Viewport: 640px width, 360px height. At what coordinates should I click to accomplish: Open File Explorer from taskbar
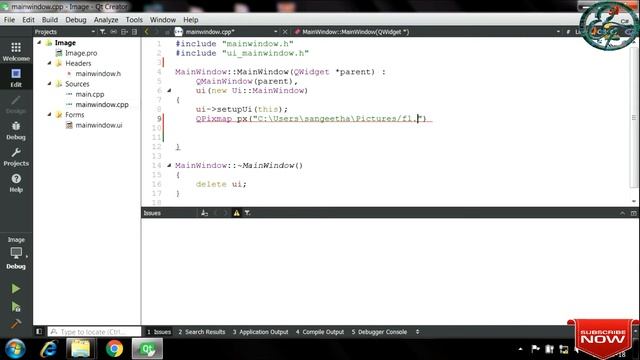point(80,349)
